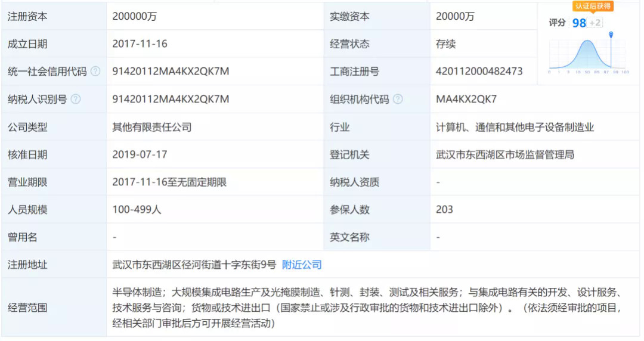Click the 注册资本 value 200000万

tap(134, 17)
